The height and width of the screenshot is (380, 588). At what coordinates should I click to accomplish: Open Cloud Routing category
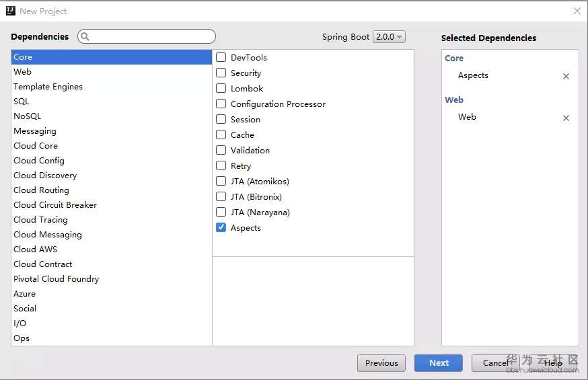tap(112, 190)
